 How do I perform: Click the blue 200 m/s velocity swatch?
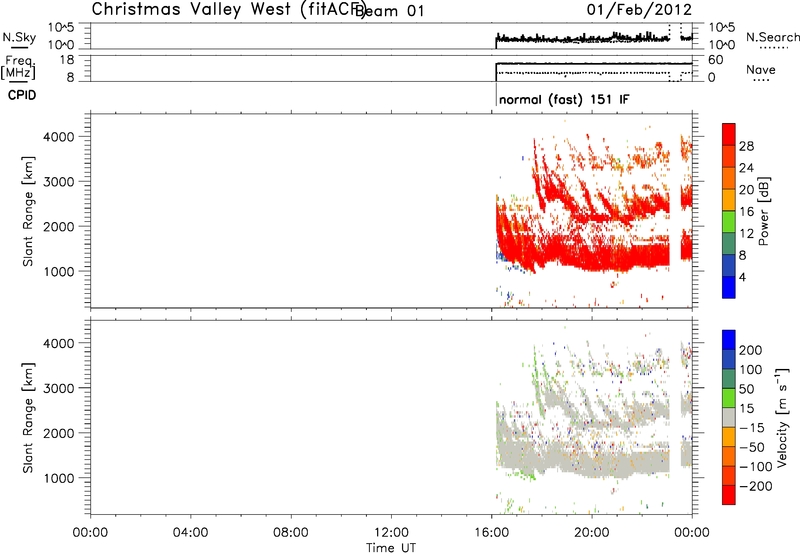point(729,340)
